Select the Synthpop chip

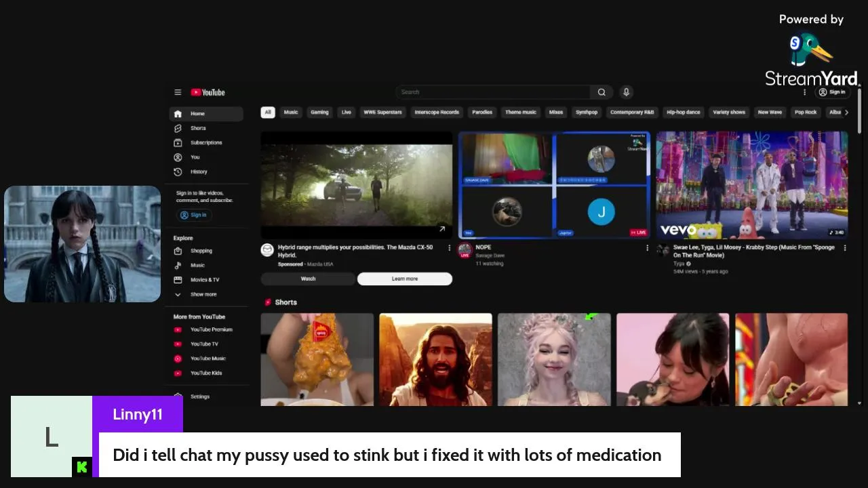click(587, 113)
